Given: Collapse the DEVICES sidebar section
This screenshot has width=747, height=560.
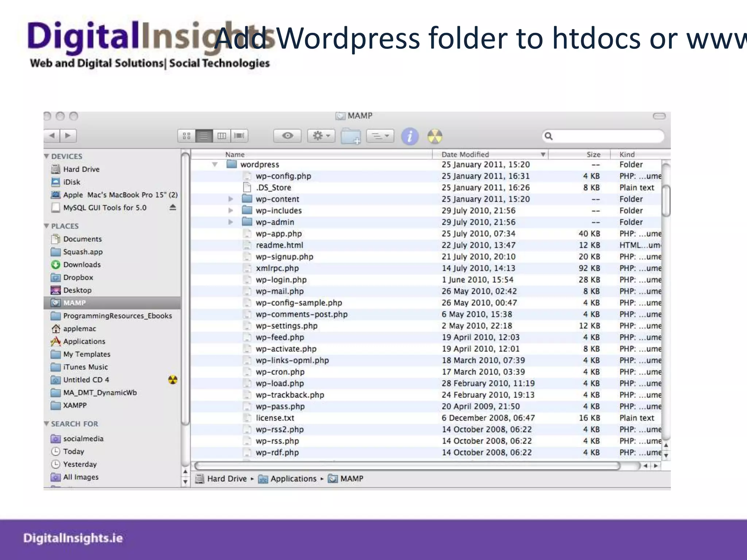Looking at the screenshot, I should (47, 156).
